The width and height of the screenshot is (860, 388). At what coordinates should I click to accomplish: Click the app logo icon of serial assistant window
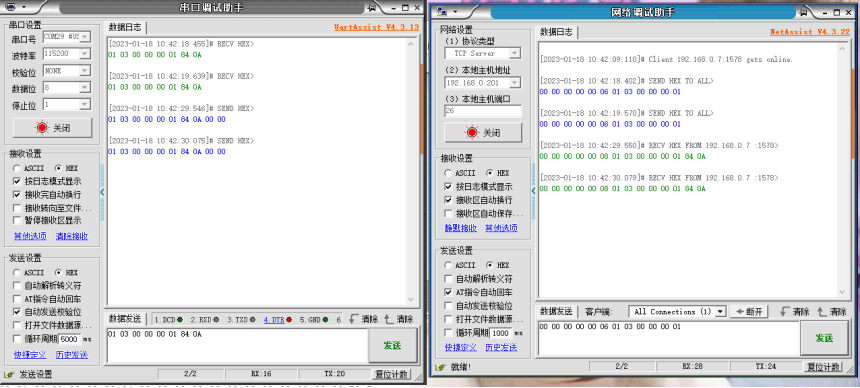click(11, 8)
